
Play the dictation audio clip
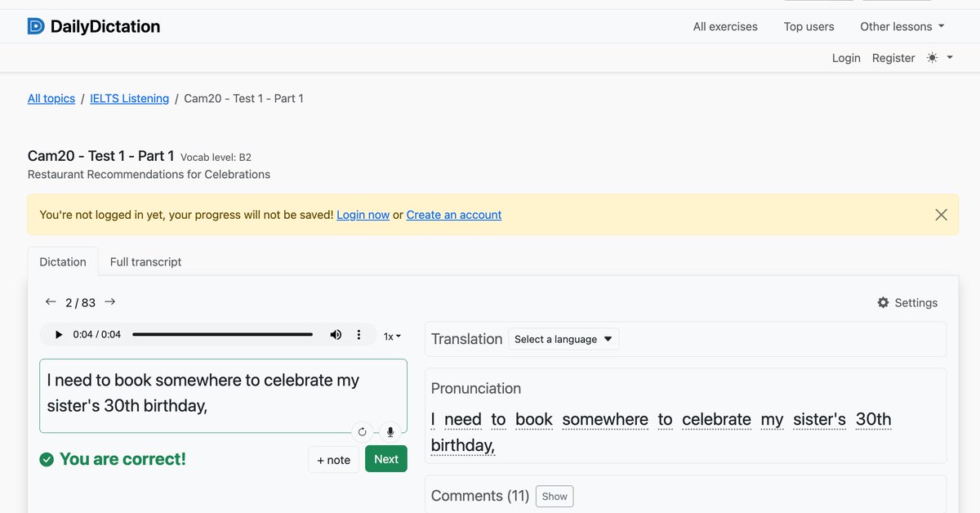pyautogui.click(x=59, y=334)
